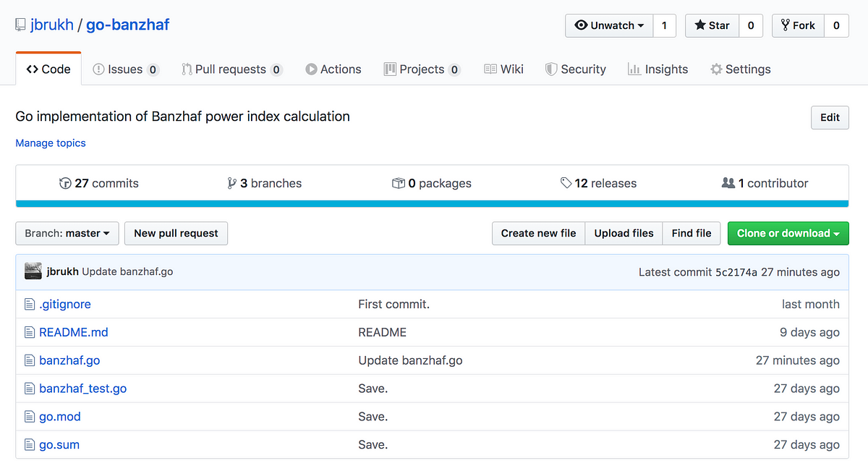Open the .gitignore file
Image resolution: width=868 pixels, height=466 pixels.
point(65,305)
